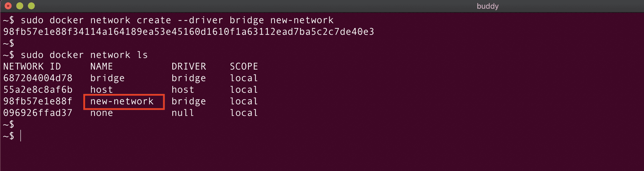Click the NAME column header

coord(101,67)
